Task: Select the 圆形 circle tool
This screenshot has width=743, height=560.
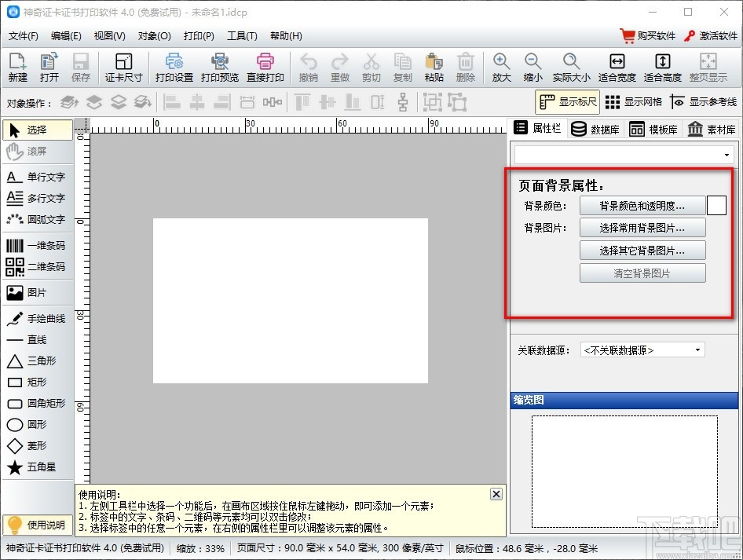Action: coord(38,424)
